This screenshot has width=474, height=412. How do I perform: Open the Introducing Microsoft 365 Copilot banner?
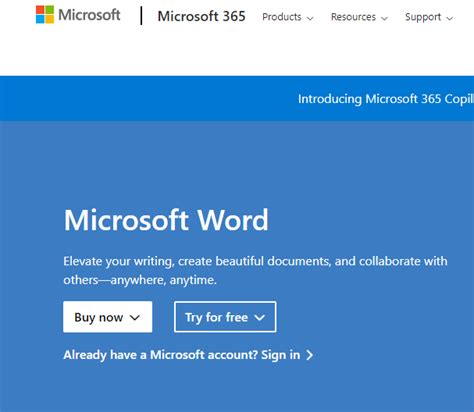(x=386, y=99)
